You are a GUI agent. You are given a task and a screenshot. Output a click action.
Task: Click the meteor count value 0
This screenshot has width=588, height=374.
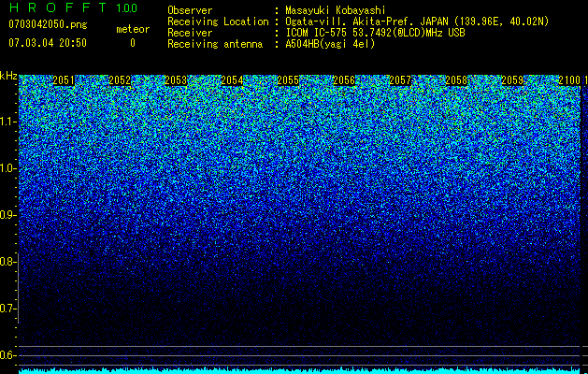click(133, 43)
